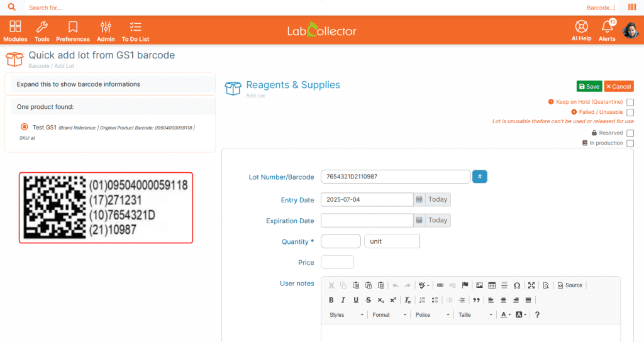Insert anchor flag in editor
Image resolution: width=644 pixels, height=342 pixels.
(465, 285)
